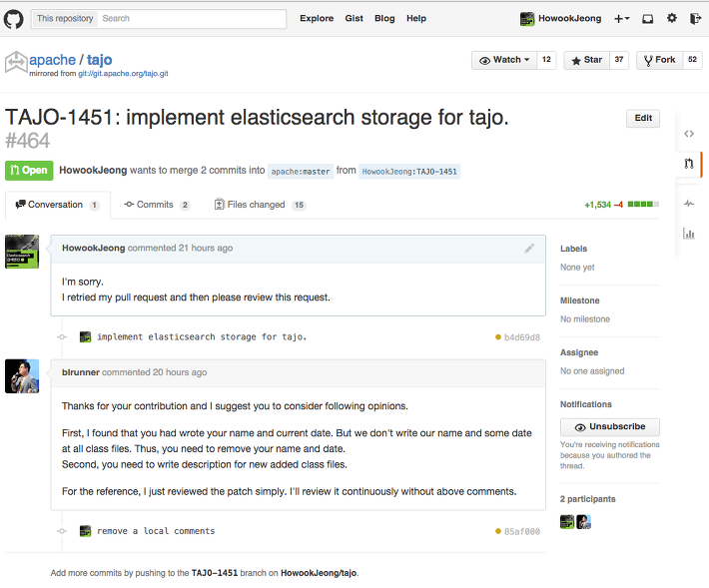This screenshot has height=588, width=709.
Task: Open the Pulse sidebar icon
Action: pyautogui.click(x=689, y=204)
